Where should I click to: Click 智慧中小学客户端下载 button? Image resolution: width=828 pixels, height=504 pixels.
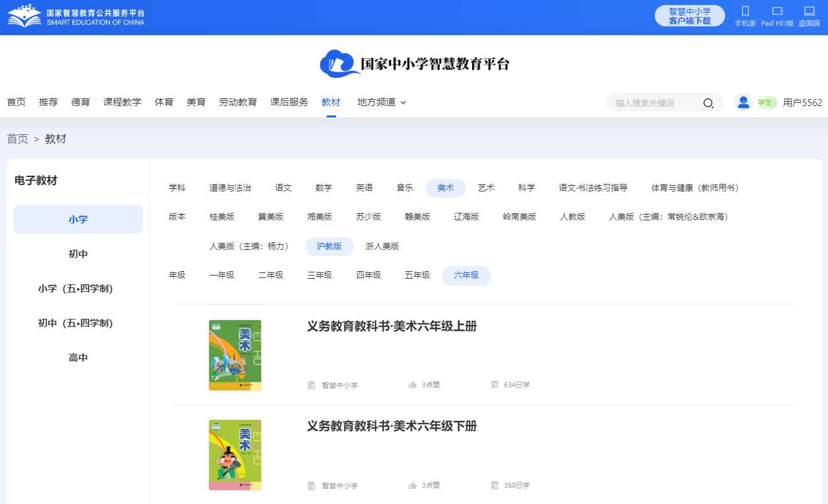(x=690, y=16)
